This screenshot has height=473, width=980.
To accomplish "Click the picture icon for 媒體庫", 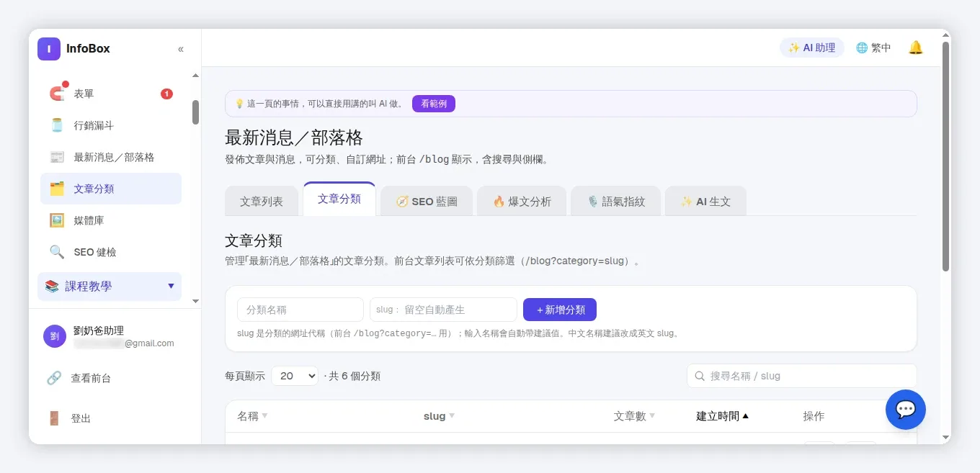I will click(57, 220).
